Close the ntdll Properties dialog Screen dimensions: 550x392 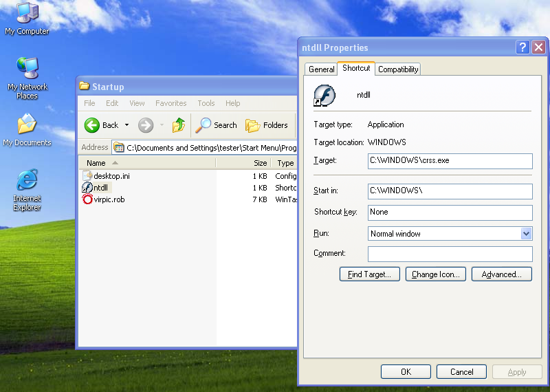pos(538,47)
